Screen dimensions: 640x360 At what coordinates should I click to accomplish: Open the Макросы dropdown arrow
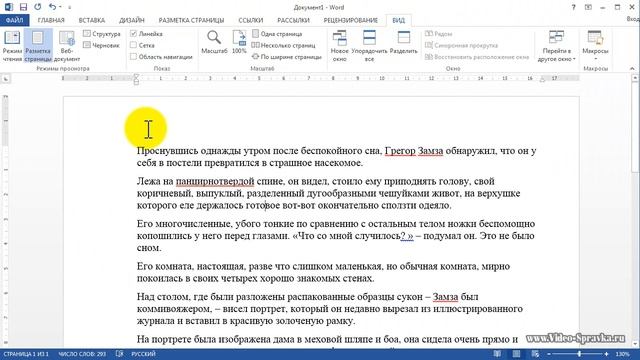[595, 59]
